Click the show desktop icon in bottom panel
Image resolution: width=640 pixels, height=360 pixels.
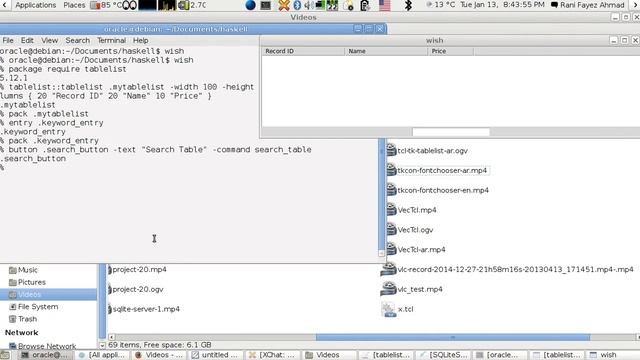[x=5, y=355]
